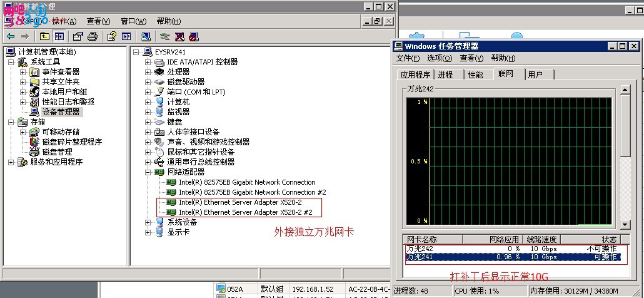Select the 联网 tab
The height and width of the screenshot is (298, 644).
(x=510, y=74)
